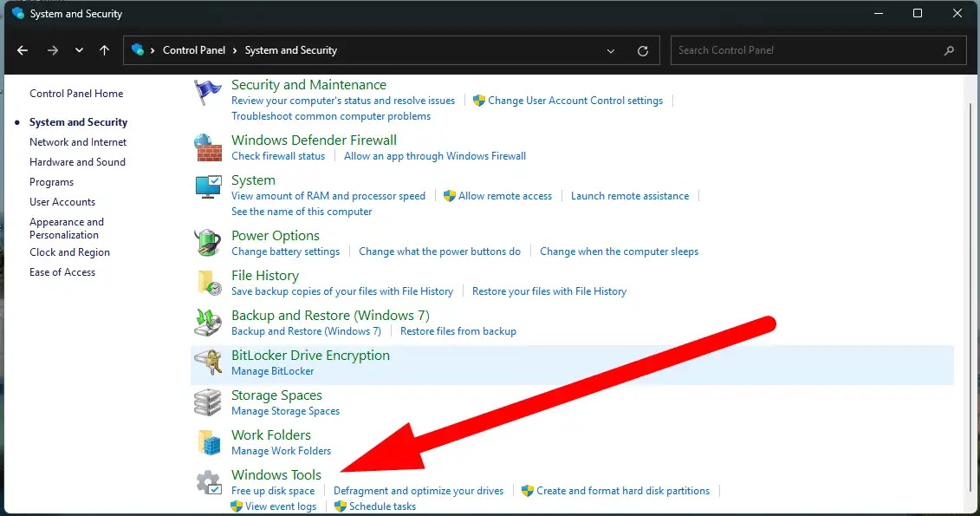Select System and Security in sidebar
This screenshot has width=980, height=516.
pos(78,122)
